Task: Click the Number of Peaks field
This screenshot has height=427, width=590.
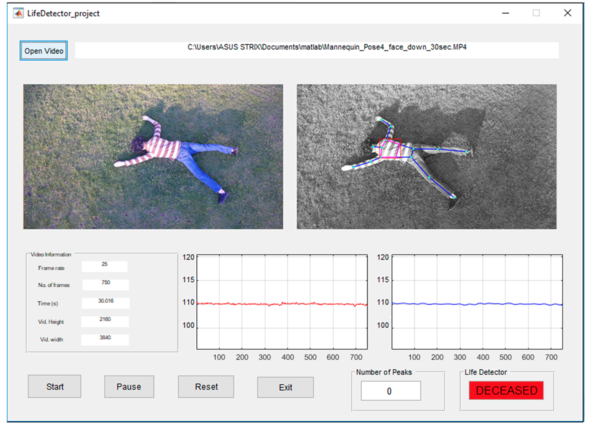Action: (391, 391)
